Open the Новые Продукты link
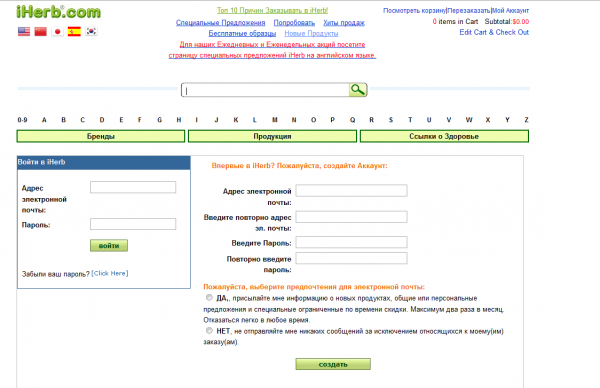 (311, 33)
